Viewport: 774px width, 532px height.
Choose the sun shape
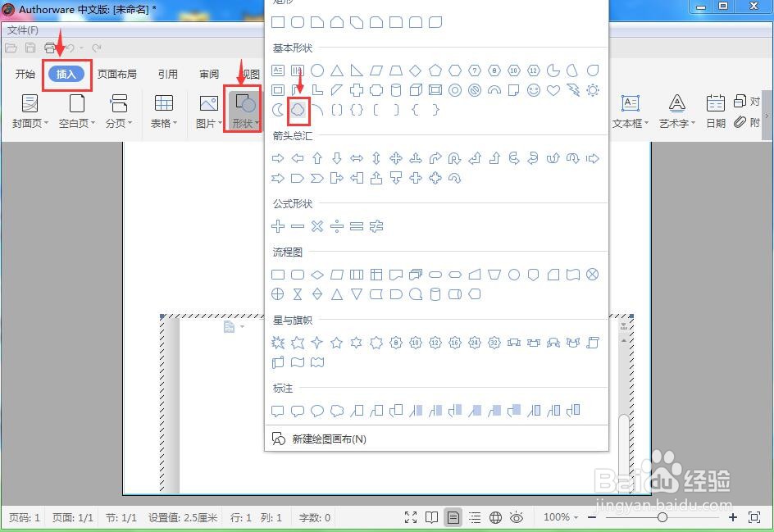tap(593, 90)
